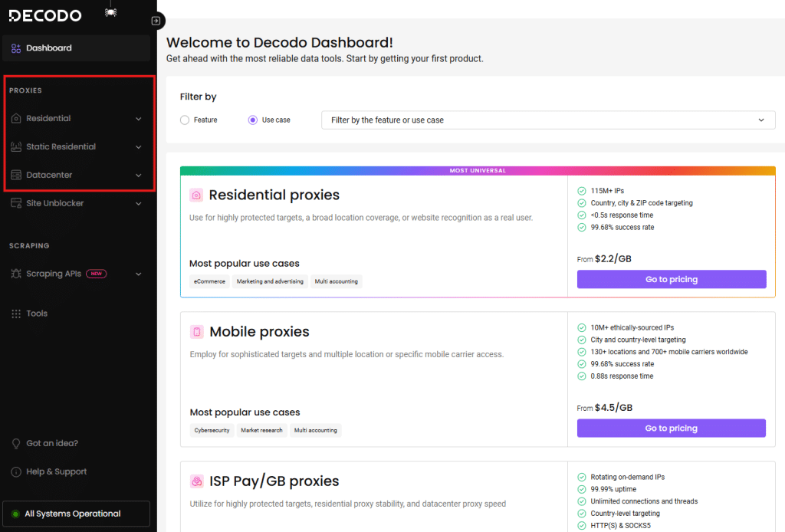The width and height of the screenshot is (785, 532).
Task: Open Static Residential menu item
Action: pos(76,146)
